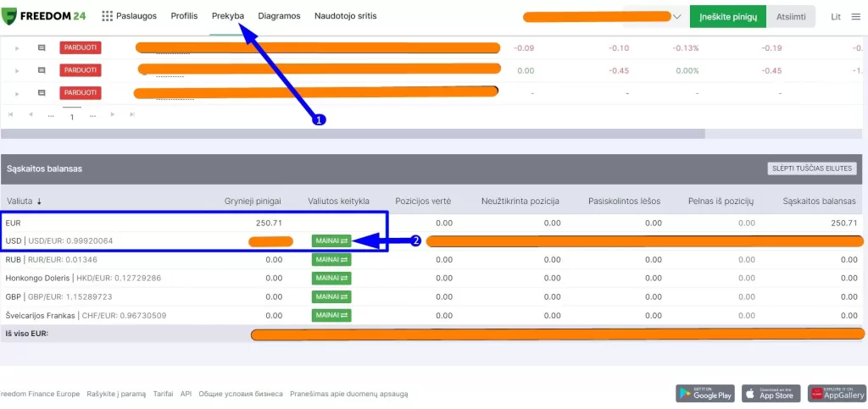Click the Google Play store badge
Screen dimensions: 868x409
pyautogui.click(x=705, y=394)
